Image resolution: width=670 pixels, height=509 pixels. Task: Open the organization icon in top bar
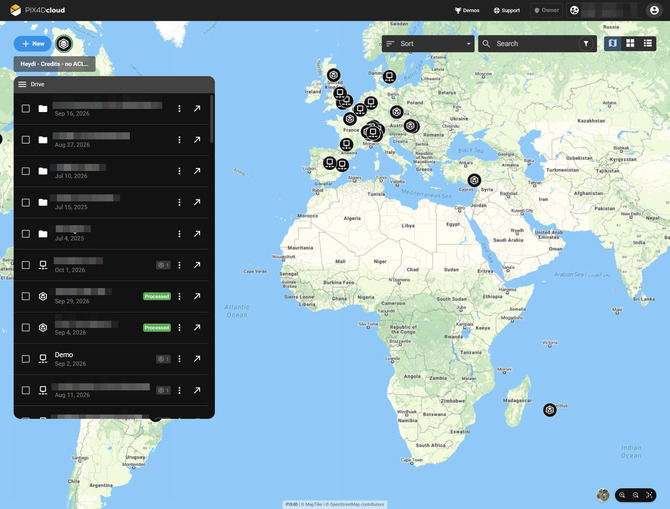click(574, 10)
